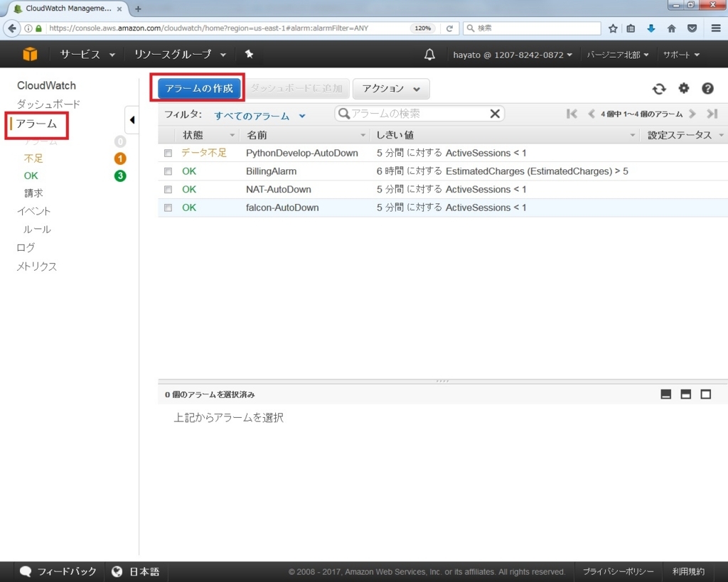Screen dimensions: 728x582
Task: Expand the リソースグループ dropdown
Action: (180, 54)
